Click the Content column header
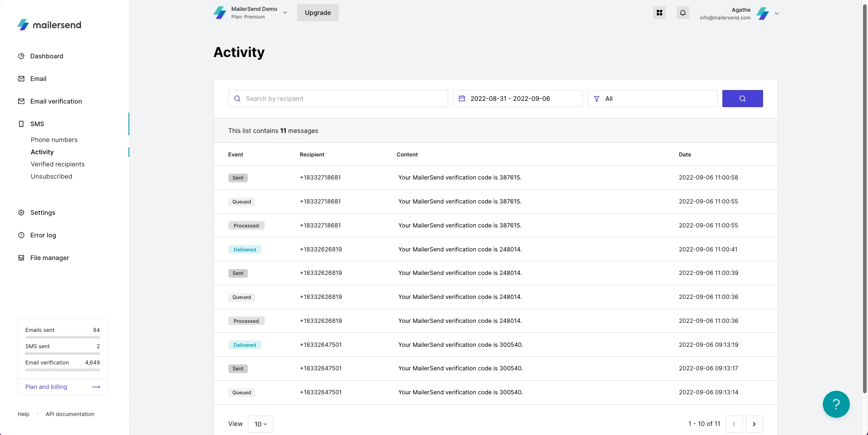The height and width of the screenshot is (435, 868). pyautogui.click(x=407, y=155)
